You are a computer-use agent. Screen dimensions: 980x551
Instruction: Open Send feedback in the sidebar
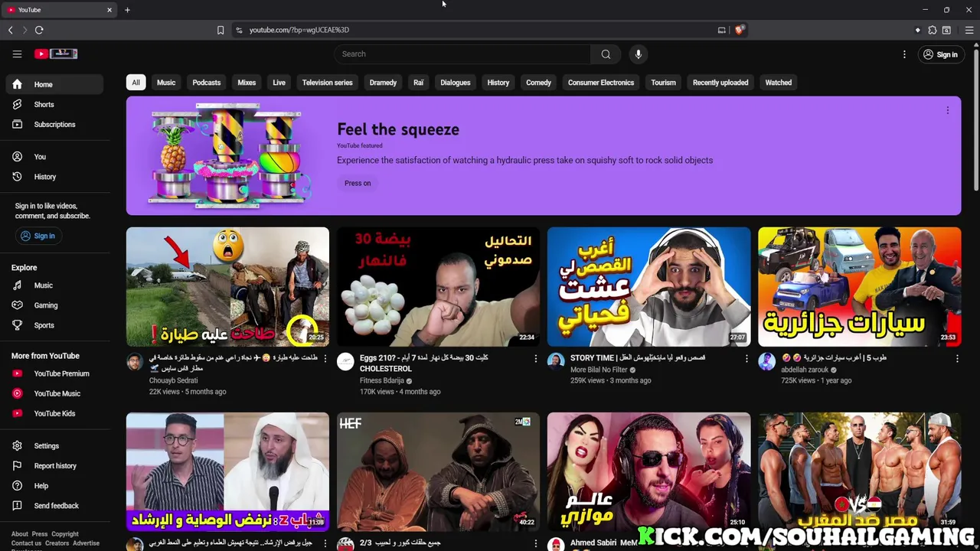pos(54,506)
